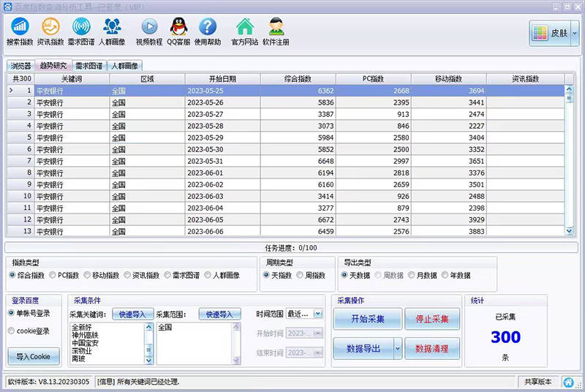The image size is (585, 392).
Task: Start collection with 开始采集
Action: [368, 319]
